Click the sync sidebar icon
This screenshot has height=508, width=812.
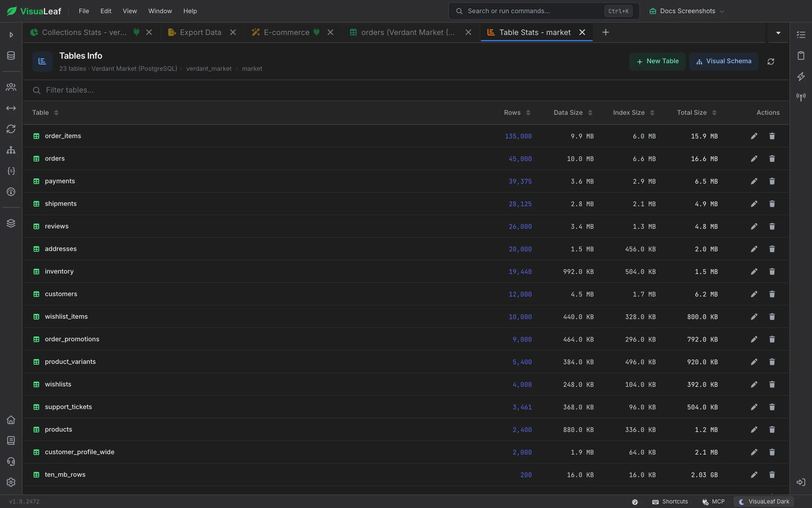pyautogui.click(x=11, y=129)
